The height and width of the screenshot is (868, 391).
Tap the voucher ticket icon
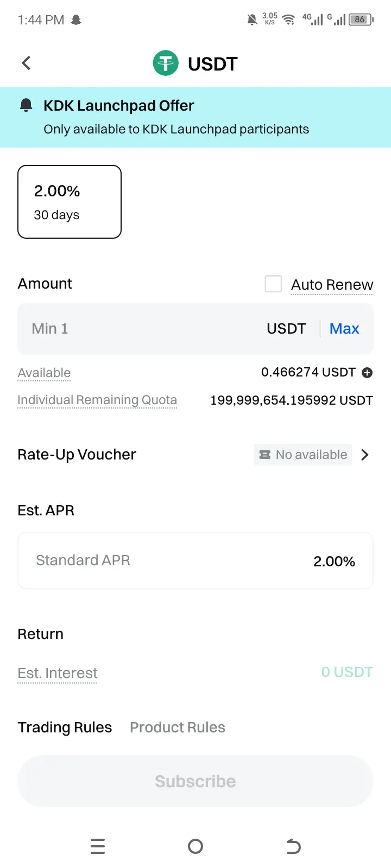point(265,455)
